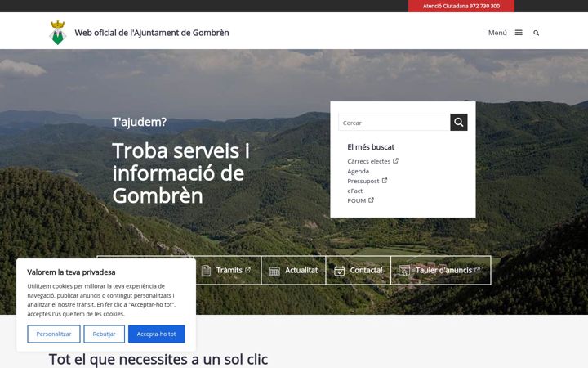
Task: Open the Agenda link
Action: tap(359, 171)
